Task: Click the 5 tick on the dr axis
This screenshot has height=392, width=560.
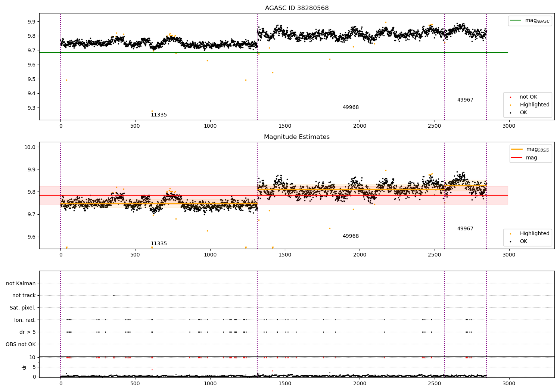Action: (34, 367)
